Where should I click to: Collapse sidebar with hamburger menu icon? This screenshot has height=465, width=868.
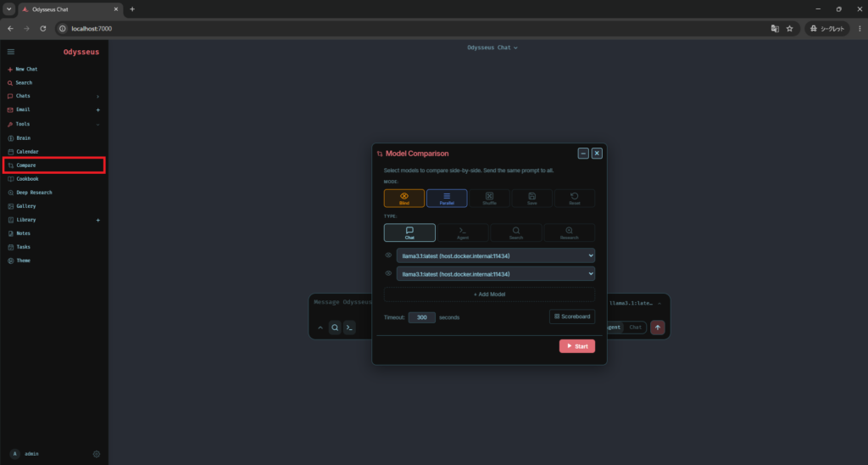click(11, 52)
